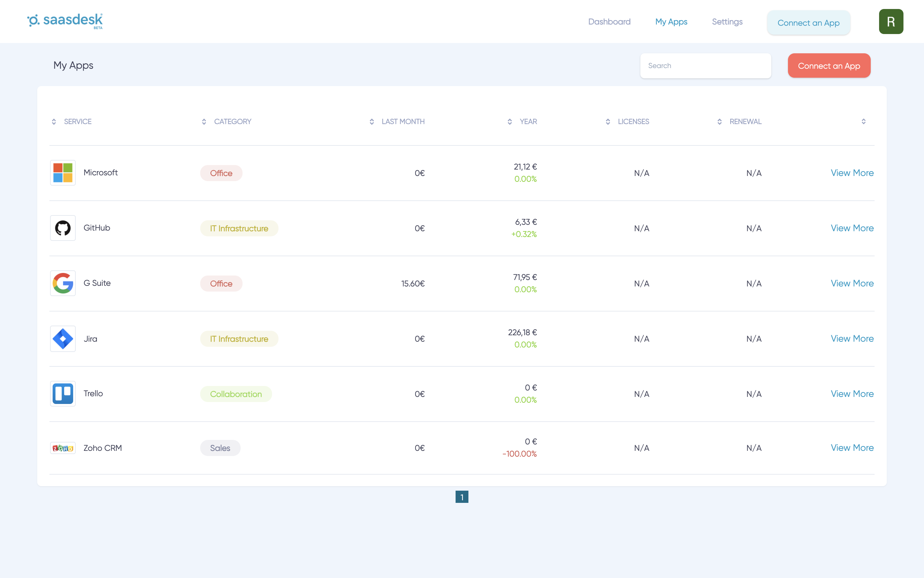Select page 1 in pagination

click(462, 497)
